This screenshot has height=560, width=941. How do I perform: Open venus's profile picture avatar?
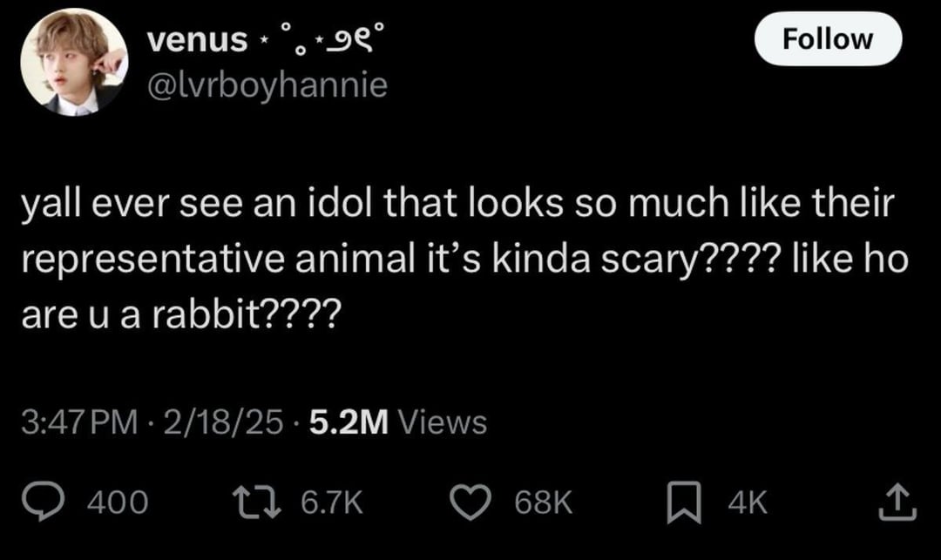tap(73, 64)
